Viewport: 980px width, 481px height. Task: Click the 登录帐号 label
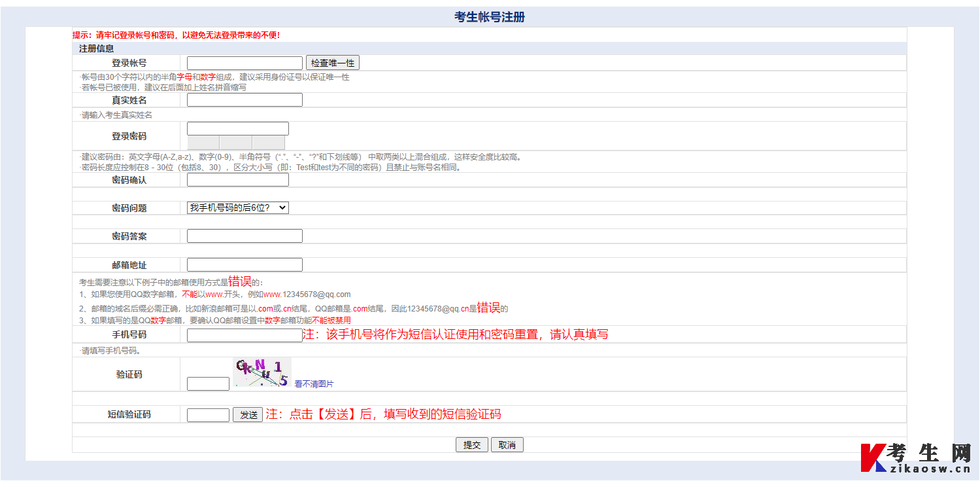tap(129, 63)
